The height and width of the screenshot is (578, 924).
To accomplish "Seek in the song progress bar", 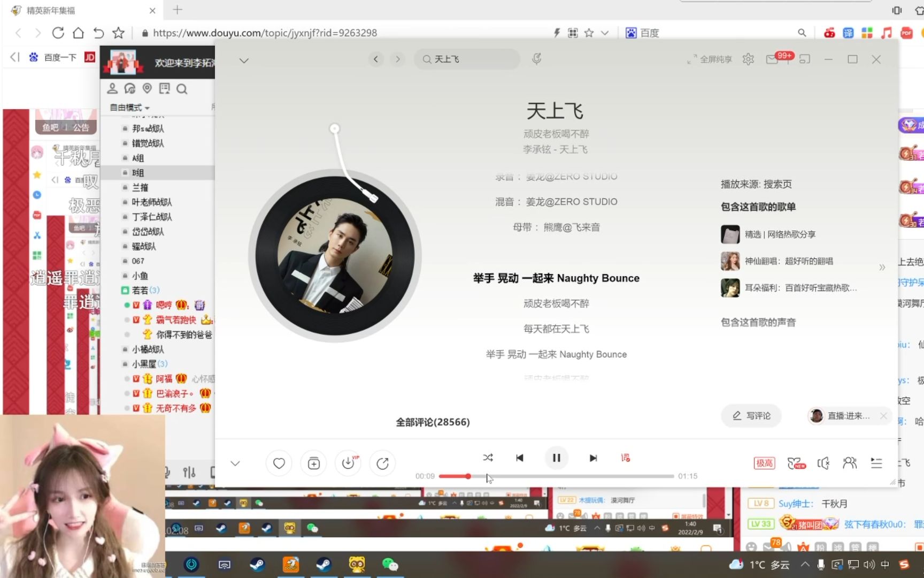I will pos(556,476).
